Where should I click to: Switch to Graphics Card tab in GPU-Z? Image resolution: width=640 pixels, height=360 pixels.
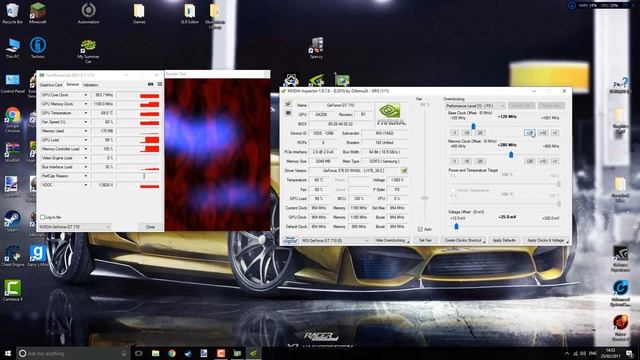tap(51, 85)
